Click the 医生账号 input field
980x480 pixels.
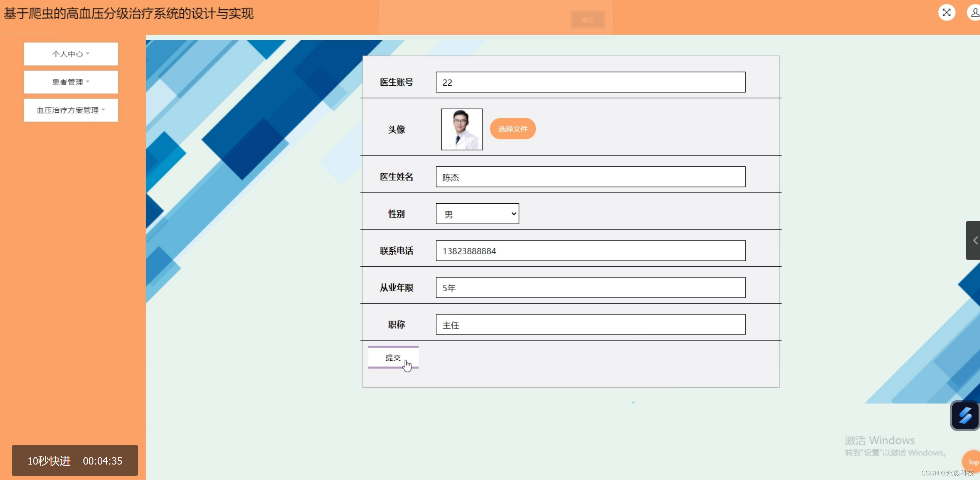coord(590,82)
